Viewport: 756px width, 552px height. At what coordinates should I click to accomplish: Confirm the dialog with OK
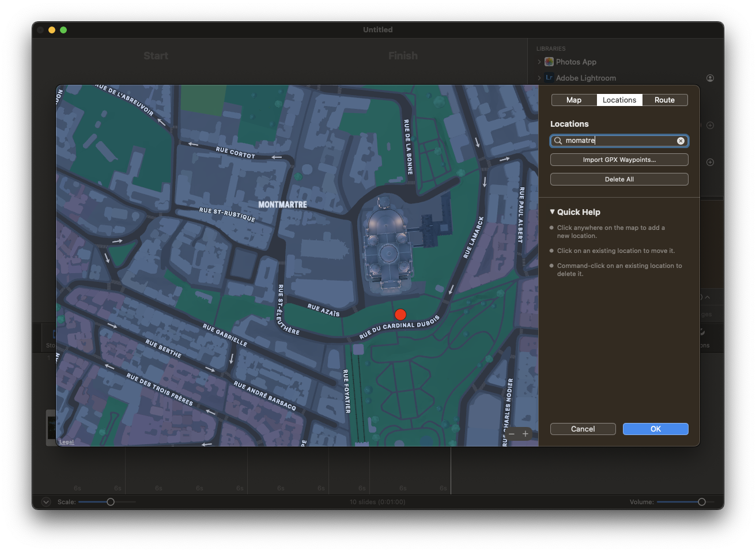click(x=655, y=429)
